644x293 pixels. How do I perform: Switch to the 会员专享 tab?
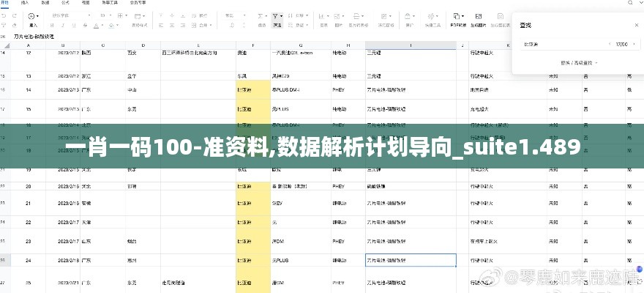[137, 3]
